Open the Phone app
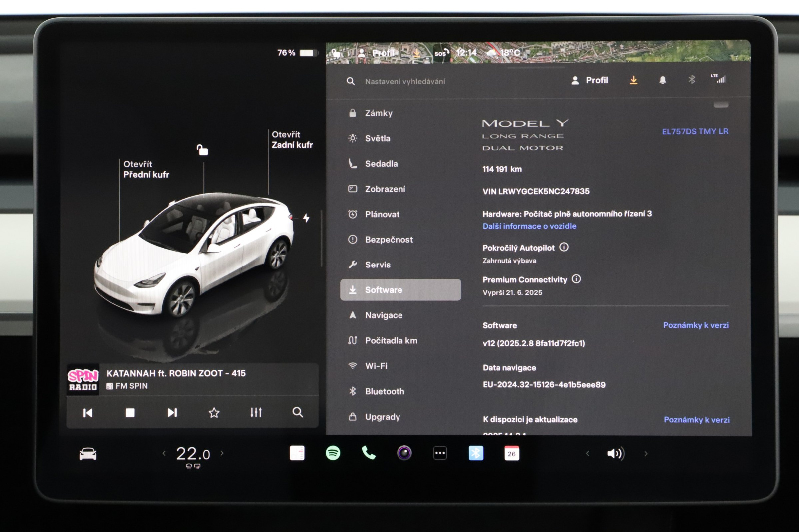The height and width of the screenshot is (532, 799). coord(369,453)
